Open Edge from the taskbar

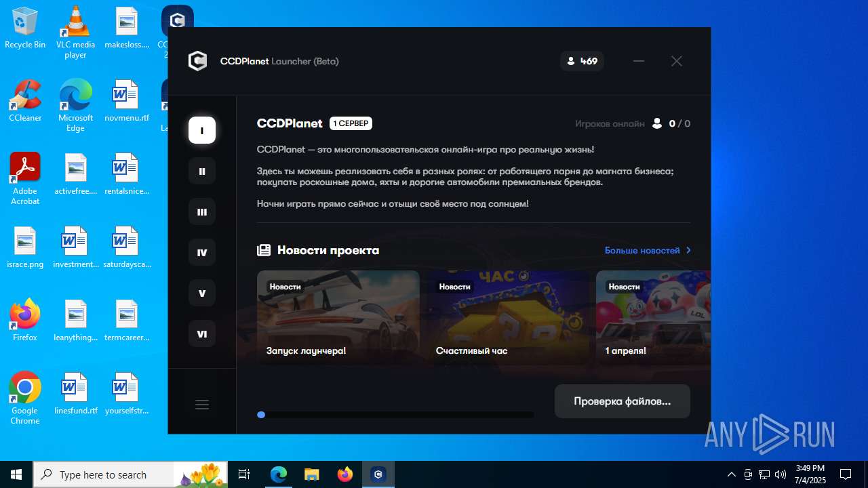click(x=279, y=474)
